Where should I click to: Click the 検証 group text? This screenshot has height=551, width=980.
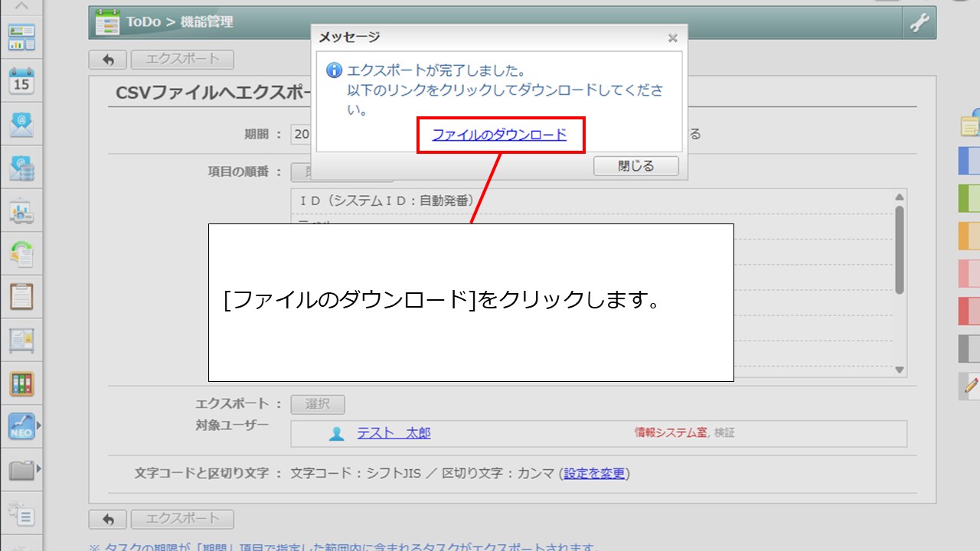[x=724, y=433]
